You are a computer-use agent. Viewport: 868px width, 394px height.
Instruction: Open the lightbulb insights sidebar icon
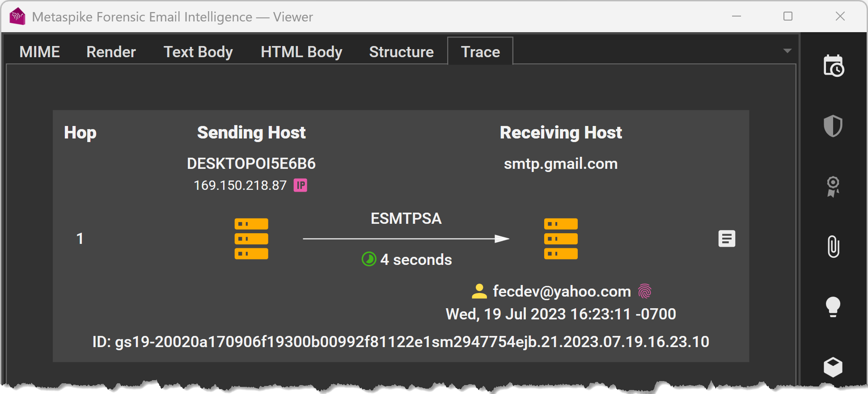[x=833, y=307]
